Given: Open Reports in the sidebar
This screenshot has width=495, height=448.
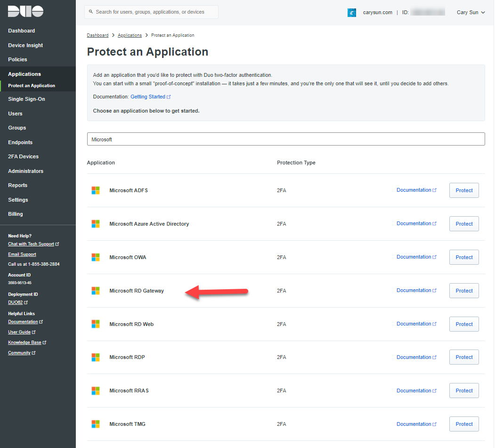Looking at the screenshot, I should tap(18, 185).
